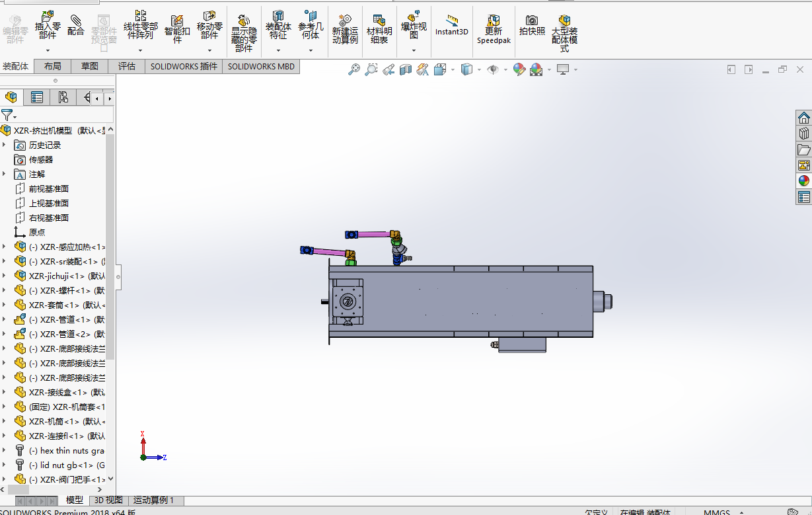Open dropdown arrow under 装配体特征
812x515 pixels.
[x=278, y=50]
